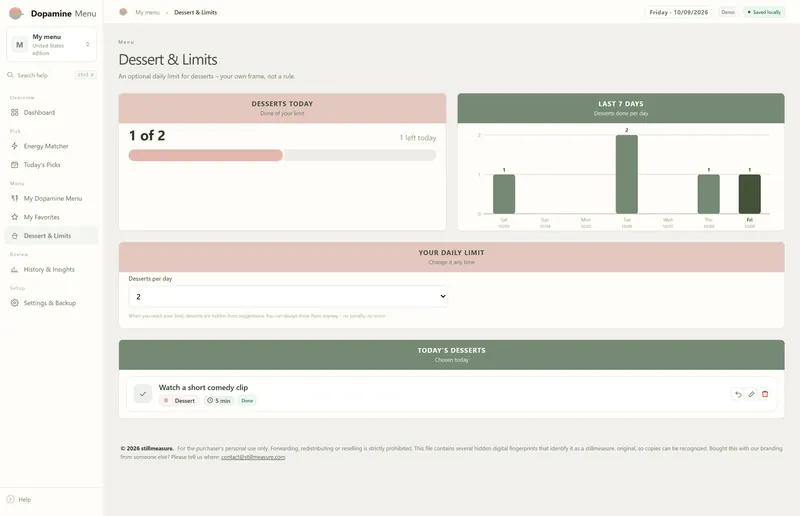The width and height of the screenshot is (800, 516).
Task: Open contact@stillmeasure.com email link
Action: pyautogui.click(x=253, y=457)
